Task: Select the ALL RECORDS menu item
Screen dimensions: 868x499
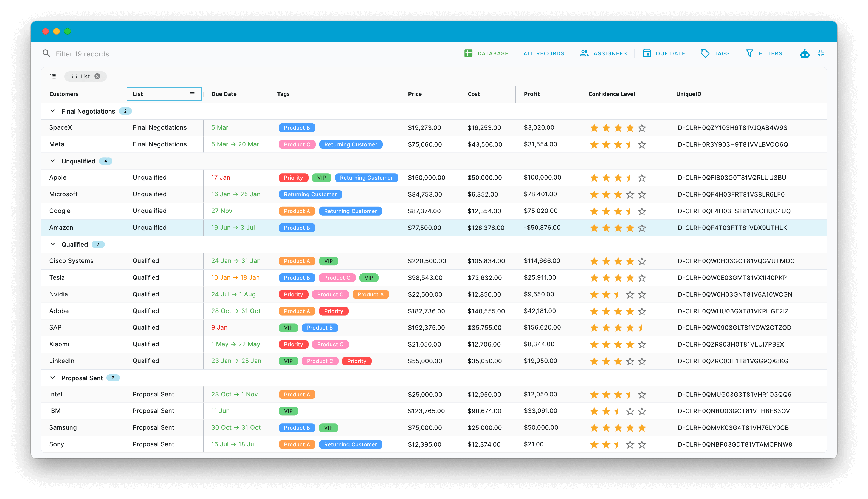Action: point(544,53)
